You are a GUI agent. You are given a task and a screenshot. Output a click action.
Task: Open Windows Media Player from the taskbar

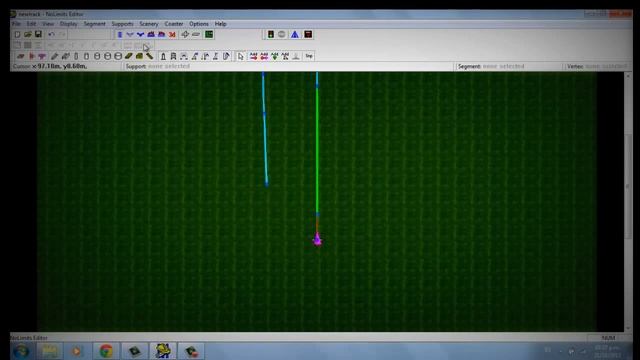point(76,351)
